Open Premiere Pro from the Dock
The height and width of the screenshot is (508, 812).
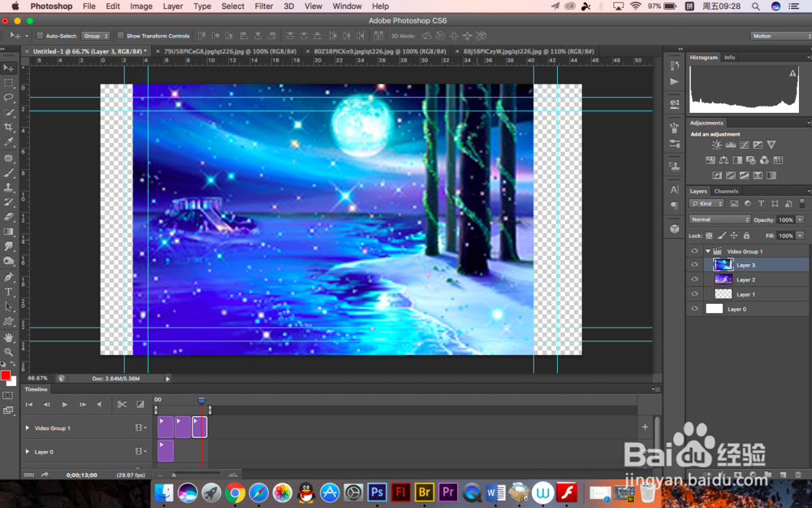coord(448,492)
